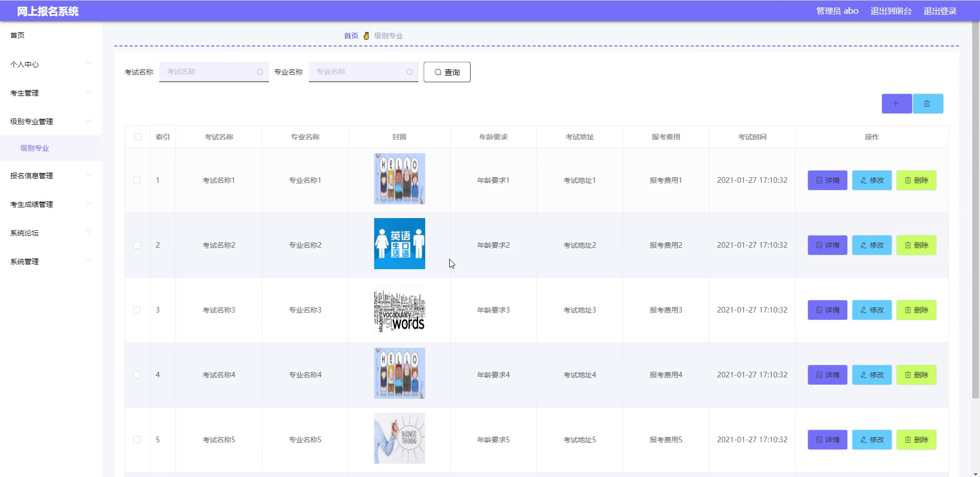Click cell 考试地址3
The image size is (980, 477).
click(579, 310)
